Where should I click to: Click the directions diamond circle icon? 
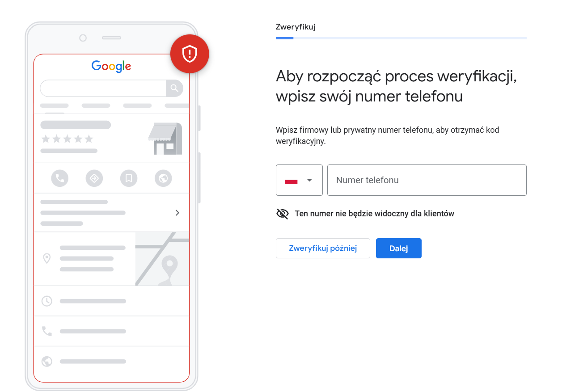coord(94,178)
